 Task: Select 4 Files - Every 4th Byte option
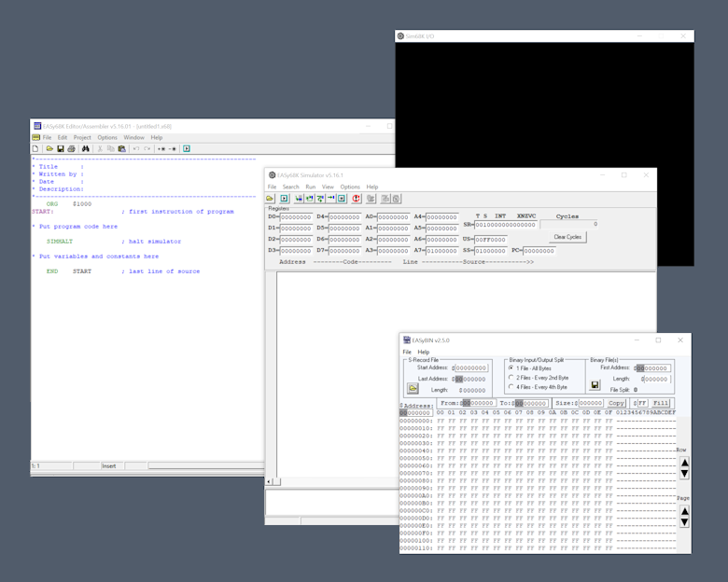[x=538, y=387]
